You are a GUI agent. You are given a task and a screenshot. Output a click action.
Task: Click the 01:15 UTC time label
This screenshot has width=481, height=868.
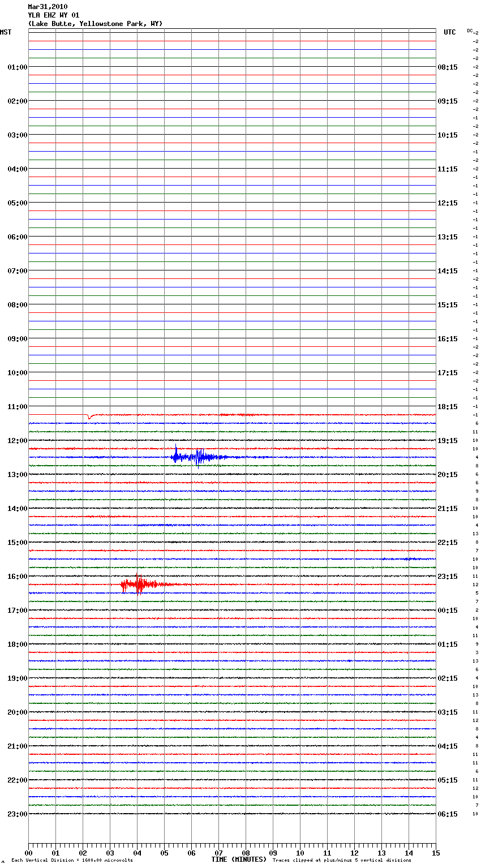(x=448, y=644)
